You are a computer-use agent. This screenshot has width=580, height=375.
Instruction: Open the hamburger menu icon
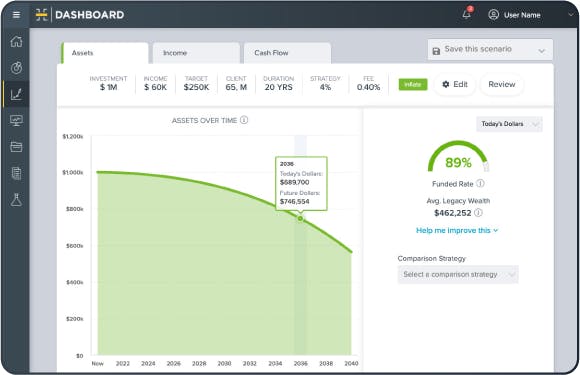(x=16, y=15)
